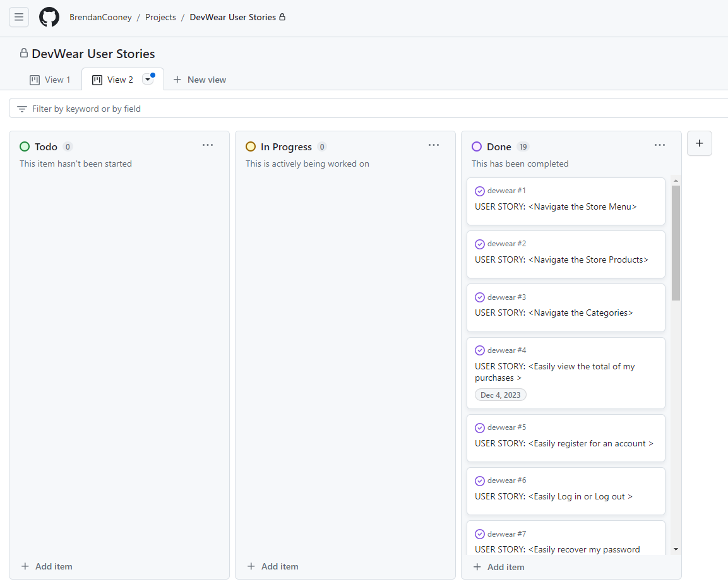This screenshot has height=584, width=728.
Task: Click the green Todo status circle icon
Action: [25, 146]
